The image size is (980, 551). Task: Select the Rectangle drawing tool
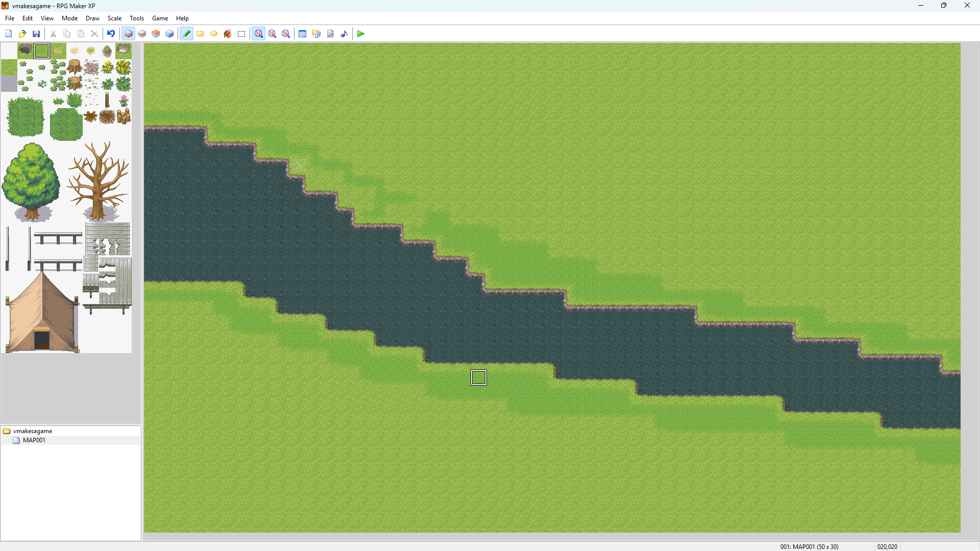[201, 34]
